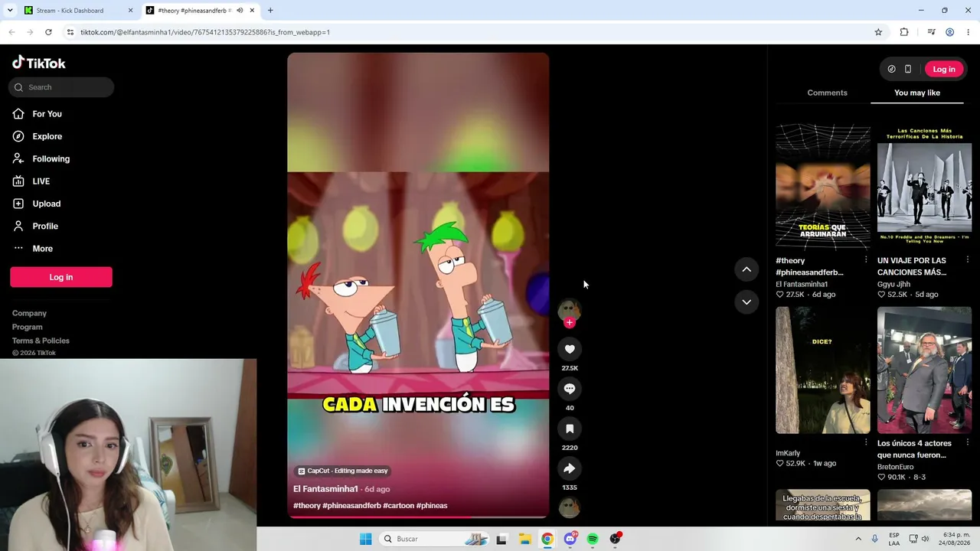Open the El Fantasminha1 creator name on the video
The image size is (980, 551).
point(325,489)
